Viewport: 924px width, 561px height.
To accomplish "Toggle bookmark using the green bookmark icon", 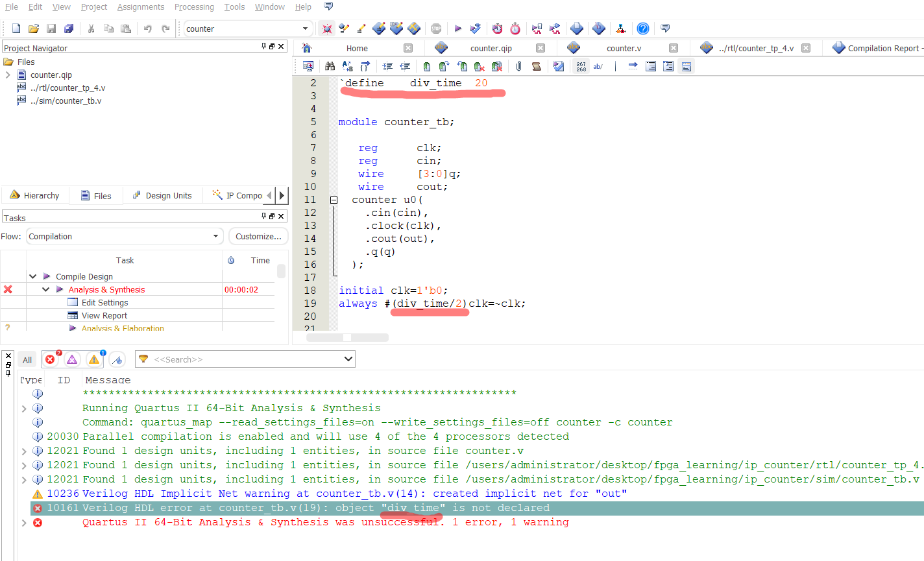I will pos(426,66).
